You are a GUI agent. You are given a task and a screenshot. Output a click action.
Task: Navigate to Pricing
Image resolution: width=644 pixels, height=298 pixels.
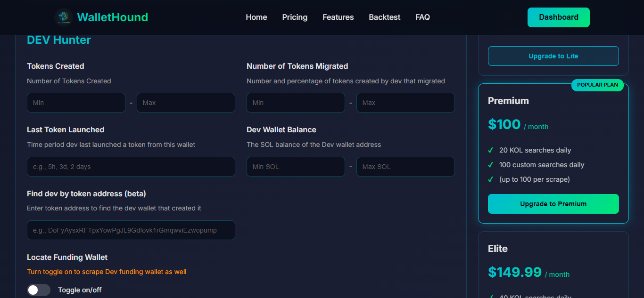(294, 17)
